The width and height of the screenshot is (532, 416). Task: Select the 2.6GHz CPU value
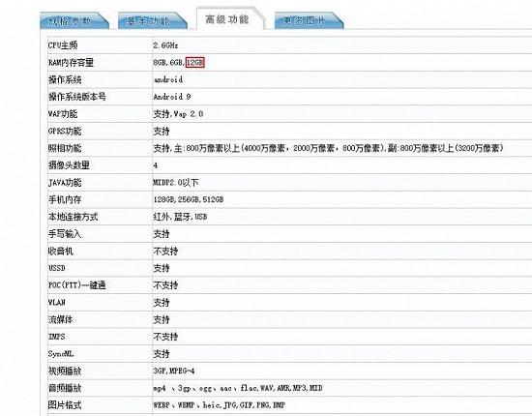(x=165, y=45)
